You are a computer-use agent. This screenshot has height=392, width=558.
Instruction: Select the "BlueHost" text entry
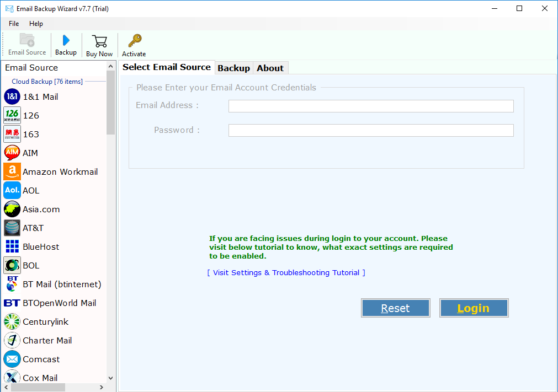click(x=41, y=246)
